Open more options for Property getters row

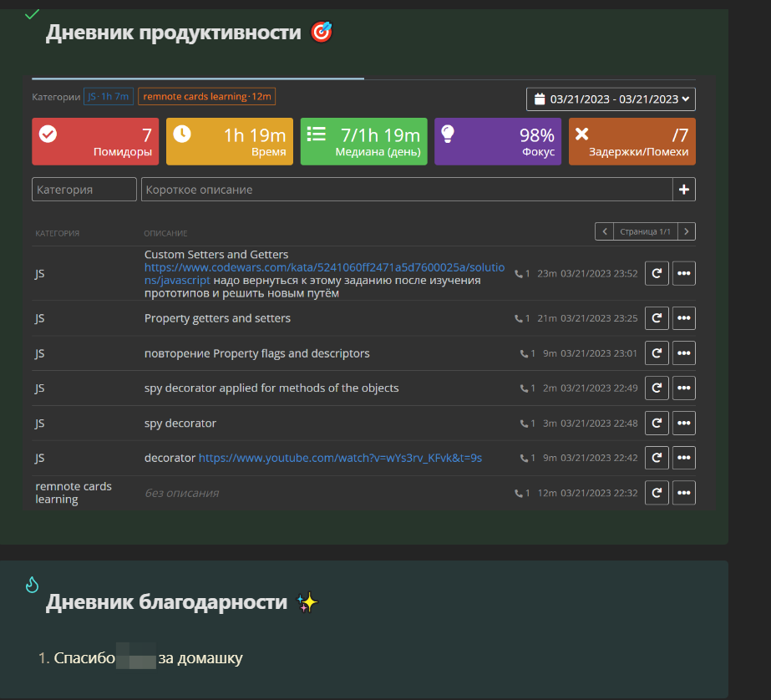(683, 318)
